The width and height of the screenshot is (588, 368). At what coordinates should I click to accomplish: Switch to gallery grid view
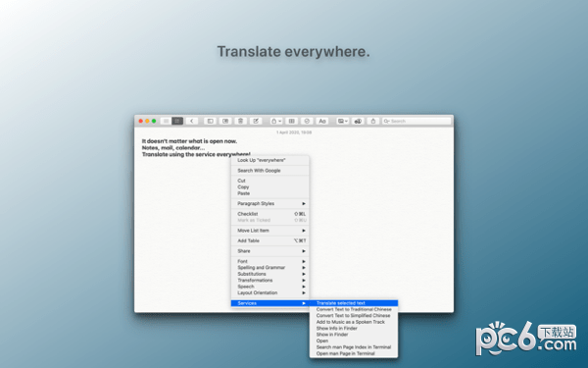tap(177, 121)
